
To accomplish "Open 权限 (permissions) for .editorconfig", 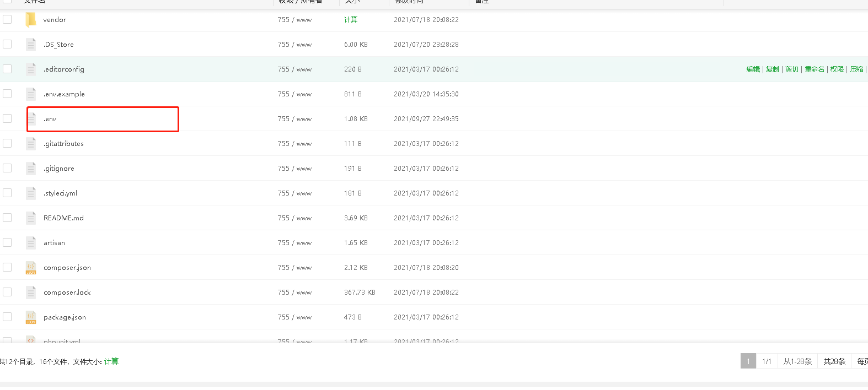I will click(x=837, y=69).
